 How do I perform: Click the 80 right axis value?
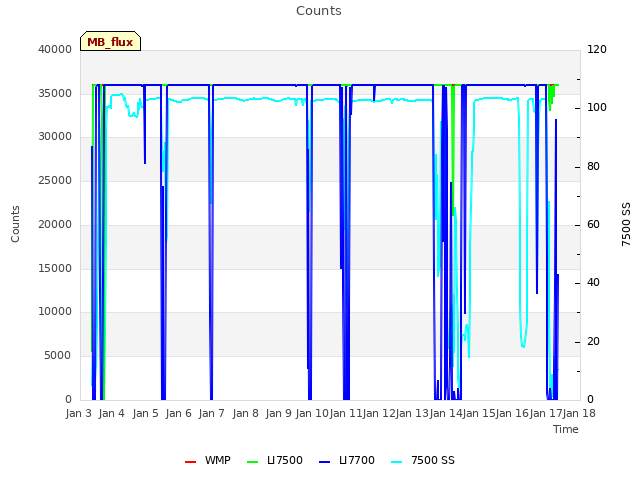pyautogui.click(x=593, y=167)
